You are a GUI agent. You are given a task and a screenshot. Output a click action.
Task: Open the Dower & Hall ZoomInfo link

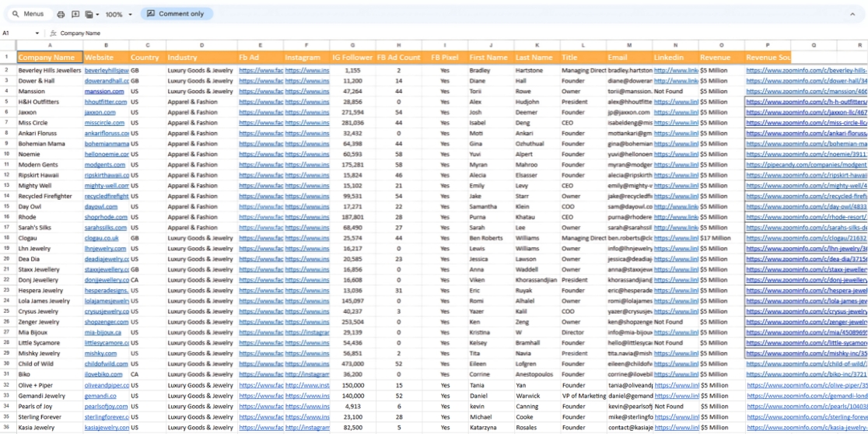click(806, 81)
